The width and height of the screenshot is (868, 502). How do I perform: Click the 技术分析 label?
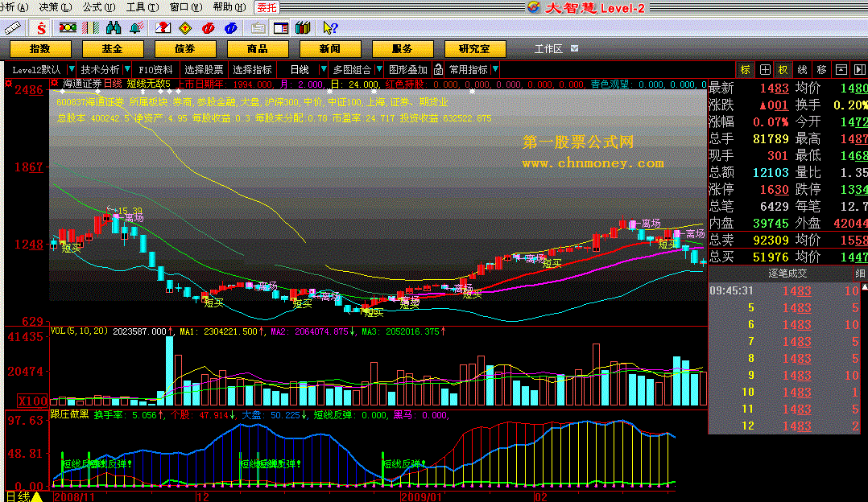click(100, 70)
